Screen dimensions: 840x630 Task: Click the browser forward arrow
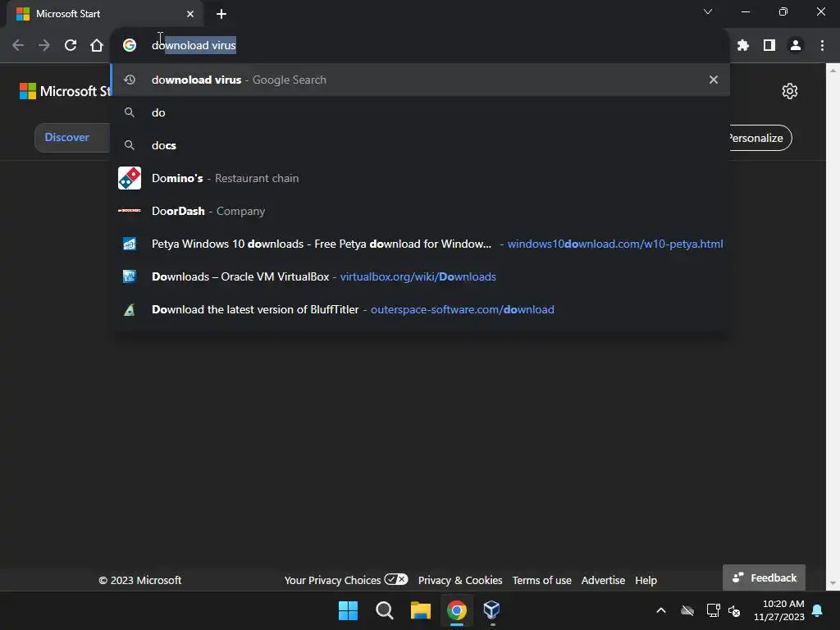pyautogui.click(x=44, y=46)
